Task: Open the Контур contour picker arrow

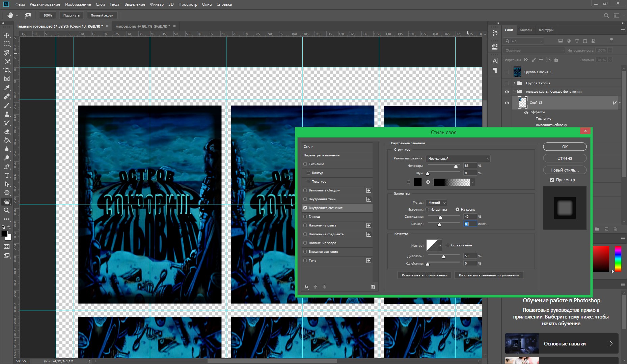Action: (440, 246)
